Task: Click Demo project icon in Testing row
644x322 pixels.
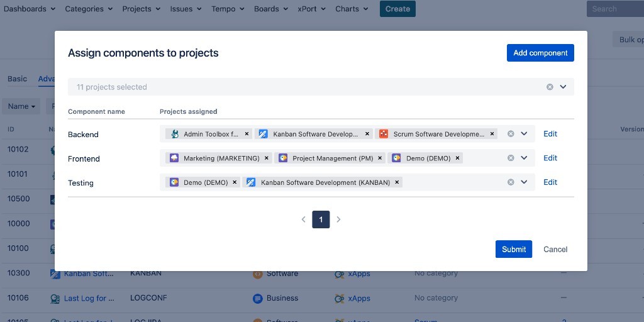Action: click(x=174, y=182)
